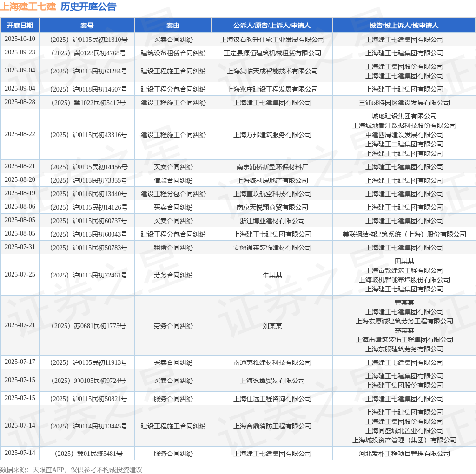Viewport: 476px width, 474px height.
Task: Select date cell 2025-07-31
Action: (x=20, y=247)
